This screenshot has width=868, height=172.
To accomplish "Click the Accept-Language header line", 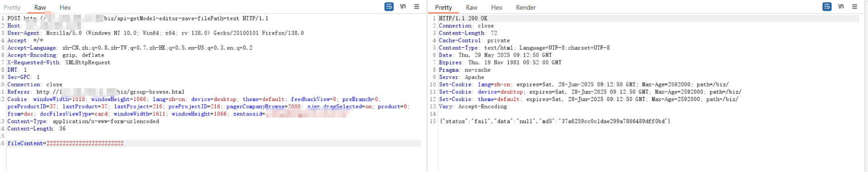I will click(x=130, y=48).
